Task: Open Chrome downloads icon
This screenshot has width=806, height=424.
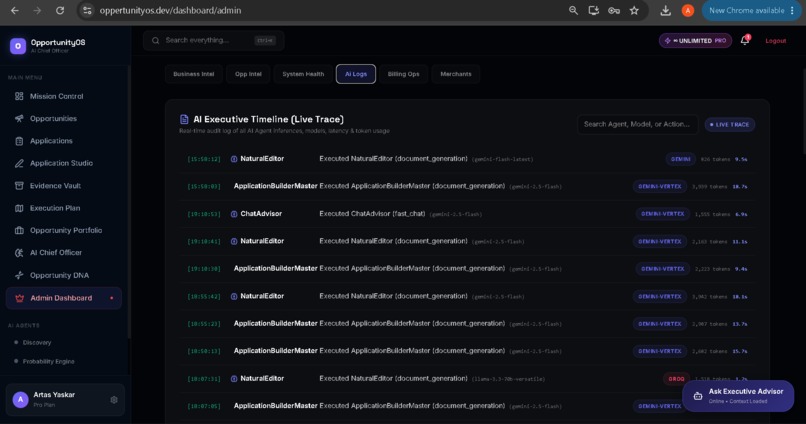Action: coord(666,10)
